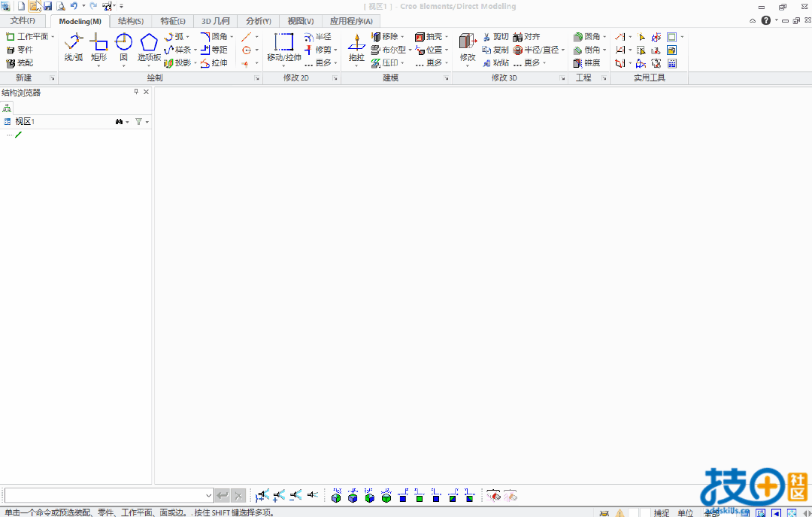Click the red circle construction geometry icon
This screenshot has height=517, width=812.
pos(247,50)
